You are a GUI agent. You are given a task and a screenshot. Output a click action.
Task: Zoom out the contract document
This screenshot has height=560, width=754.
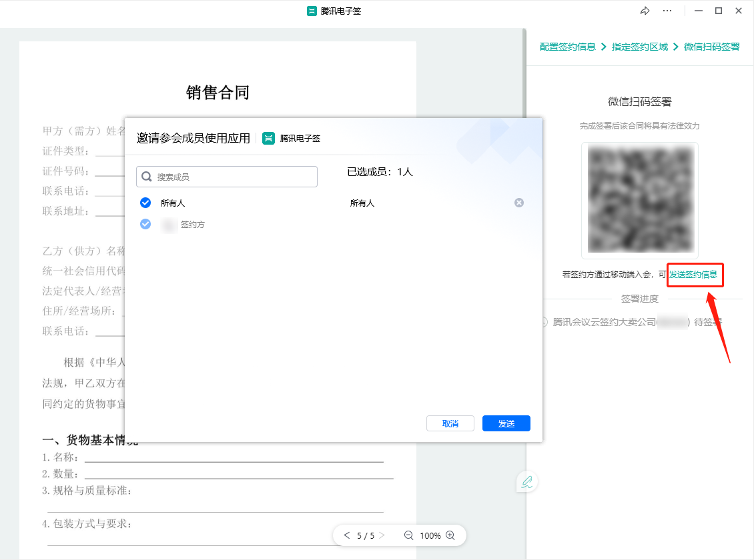coord(409,535)
